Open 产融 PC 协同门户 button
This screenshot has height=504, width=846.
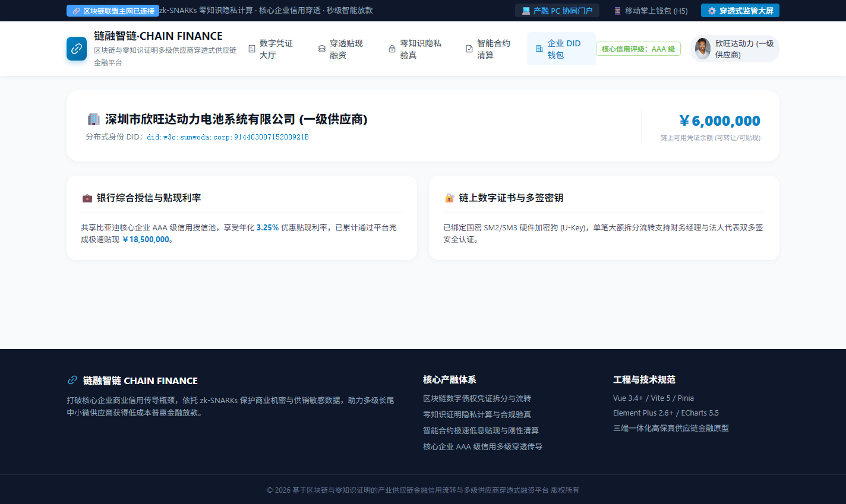coord(557,11)
